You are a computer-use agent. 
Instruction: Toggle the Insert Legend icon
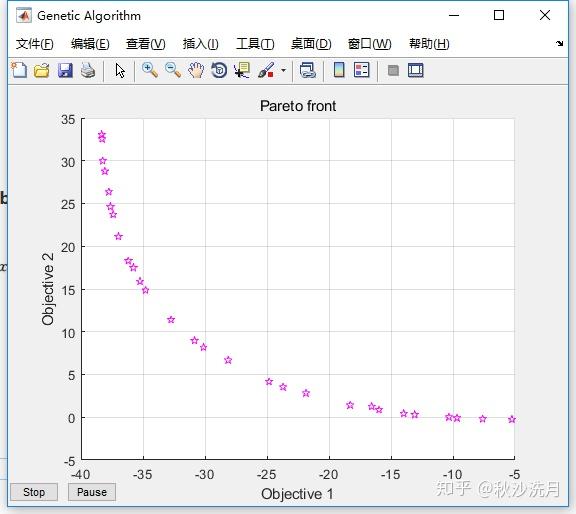(x=361, y=70)
